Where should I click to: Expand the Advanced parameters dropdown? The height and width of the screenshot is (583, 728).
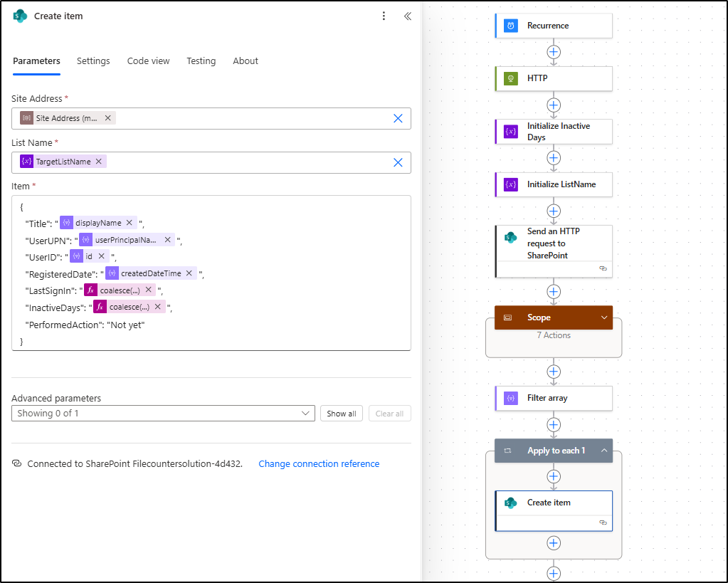point(305,413)
